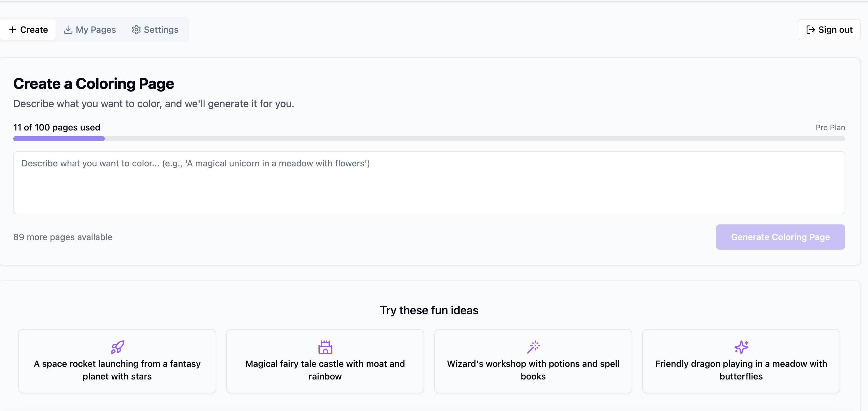This screenshot has height=411, width=868.
Task: Switch to the My Pages tab
Action: (x=90, y=30)
